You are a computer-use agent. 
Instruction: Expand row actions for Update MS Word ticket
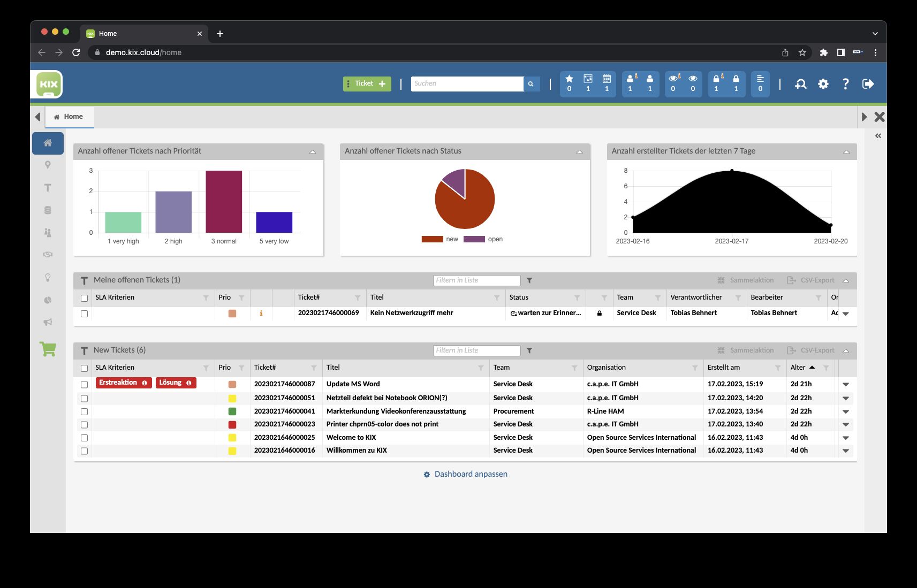point(846,384)
